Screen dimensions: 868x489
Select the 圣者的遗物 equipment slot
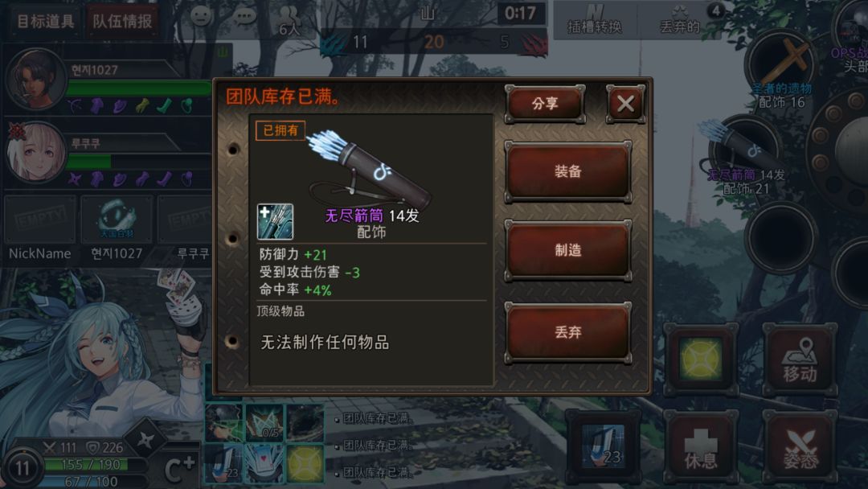click(782, 63)
